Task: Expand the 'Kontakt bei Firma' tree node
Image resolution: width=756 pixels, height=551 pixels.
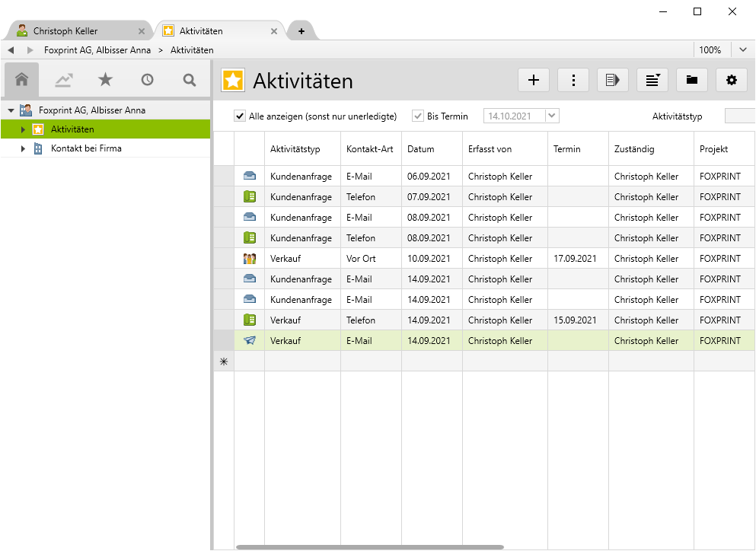Action: tap(24, 148)
